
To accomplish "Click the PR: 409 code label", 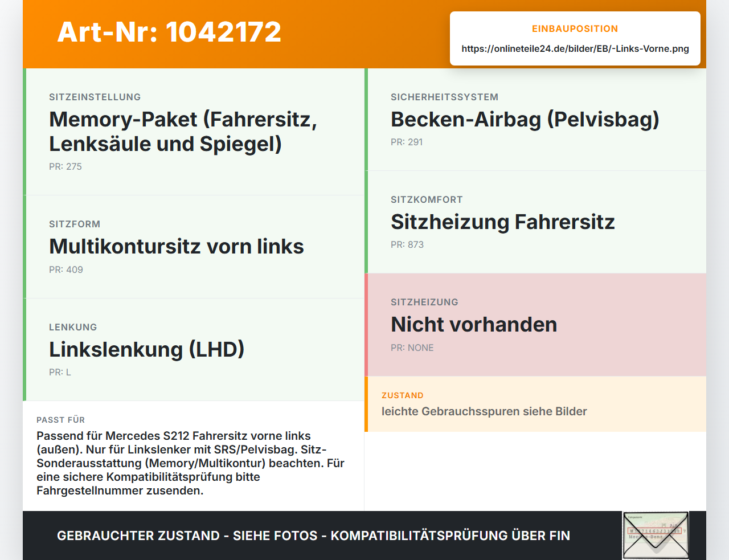I will tap(66, 269).
